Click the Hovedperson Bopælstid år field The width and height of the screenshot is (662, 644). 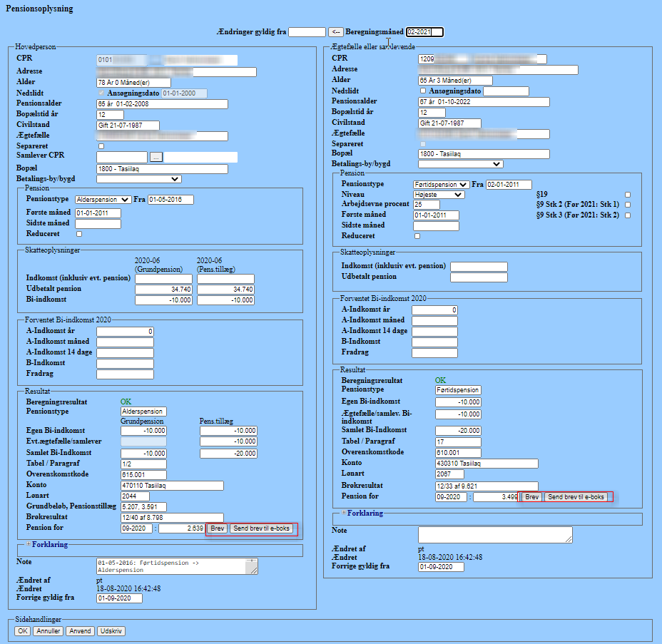point(110,115)
